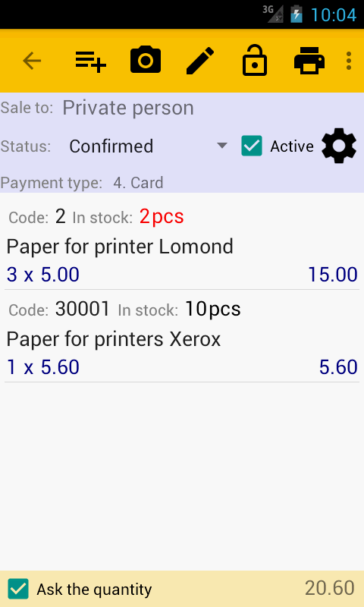Open the camera barcode scanner icon
Image resolution: width=364 pixels, height=607 pixels.
[x=146, y=60]
